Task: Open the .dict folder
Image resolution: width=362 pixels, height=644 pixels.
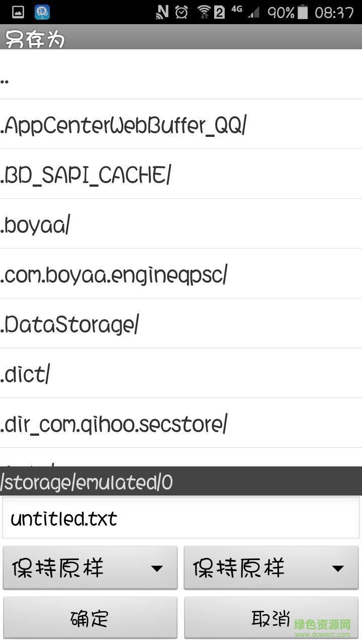Action: pyautogui.click(x=181, y=373)
